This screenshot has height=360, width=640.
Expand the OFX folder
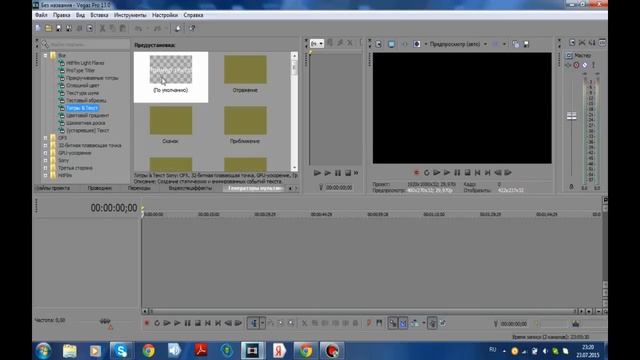tap(46, 138)
